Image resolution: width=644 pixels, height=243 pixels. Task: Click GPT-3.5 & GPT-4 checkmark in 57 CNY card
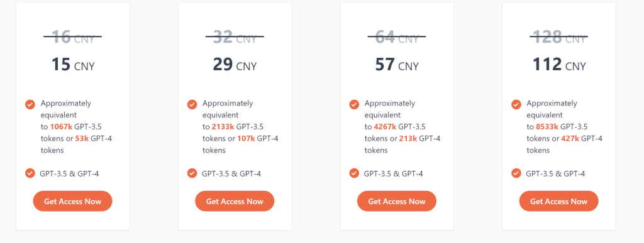[x=354, y=173]
